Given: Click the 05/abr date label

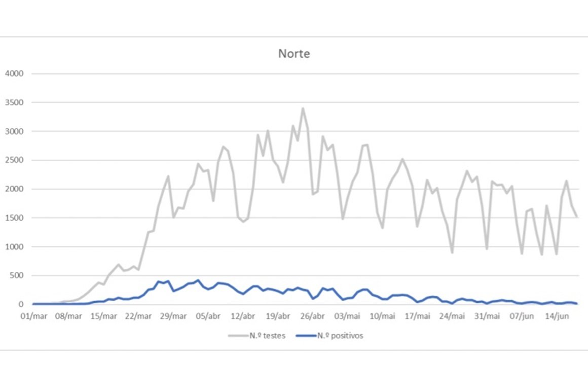Looking at the screenshot, I should pyautogui.click(x=208, y=316).
